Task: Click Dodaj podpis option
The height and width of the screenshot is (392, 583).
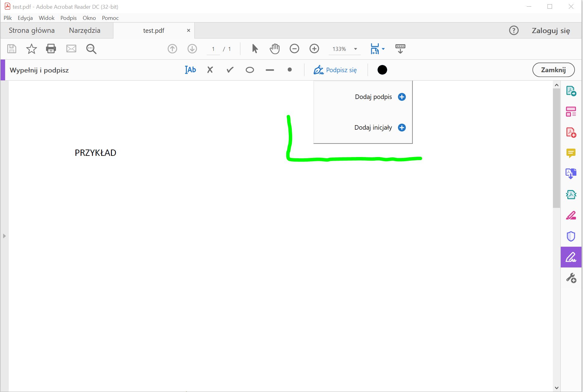Action: [380, 97]
